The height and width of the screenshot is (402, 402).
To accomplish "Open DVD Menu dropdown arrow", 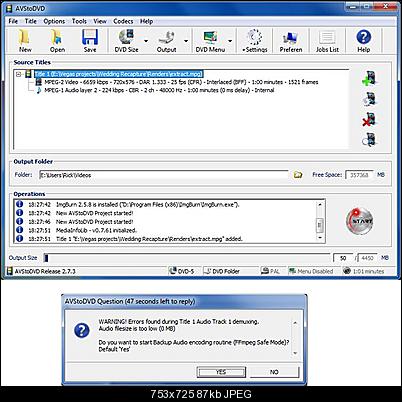I will pyautogui.click(x=230, y=41).
